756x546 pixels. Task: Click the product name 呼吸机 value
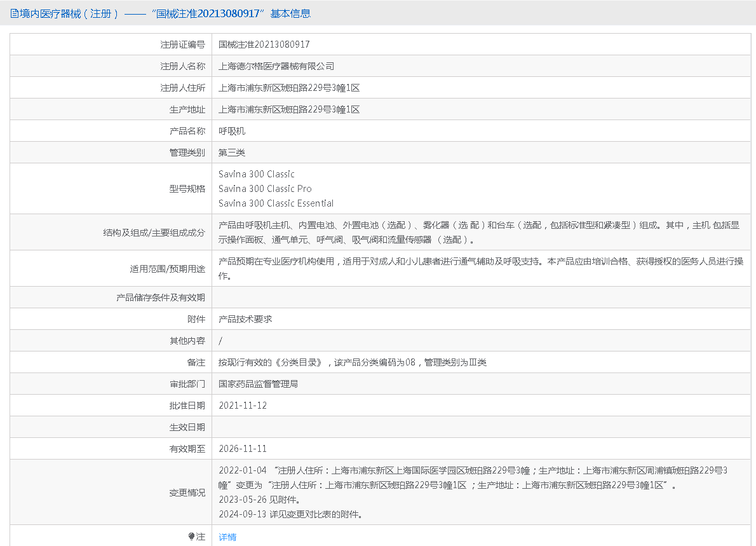tap(232, 131)
